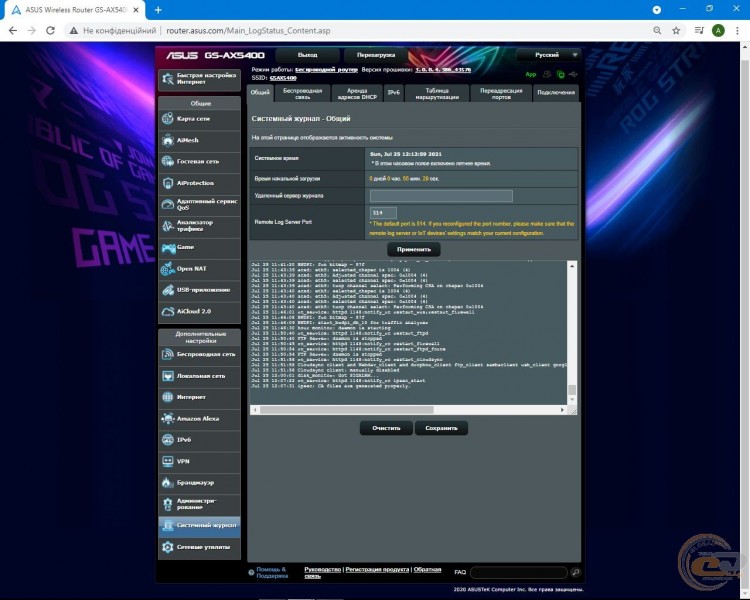
Task: Reload the page in Chrome
Action: pyautogui.click(x=50, y=31)
